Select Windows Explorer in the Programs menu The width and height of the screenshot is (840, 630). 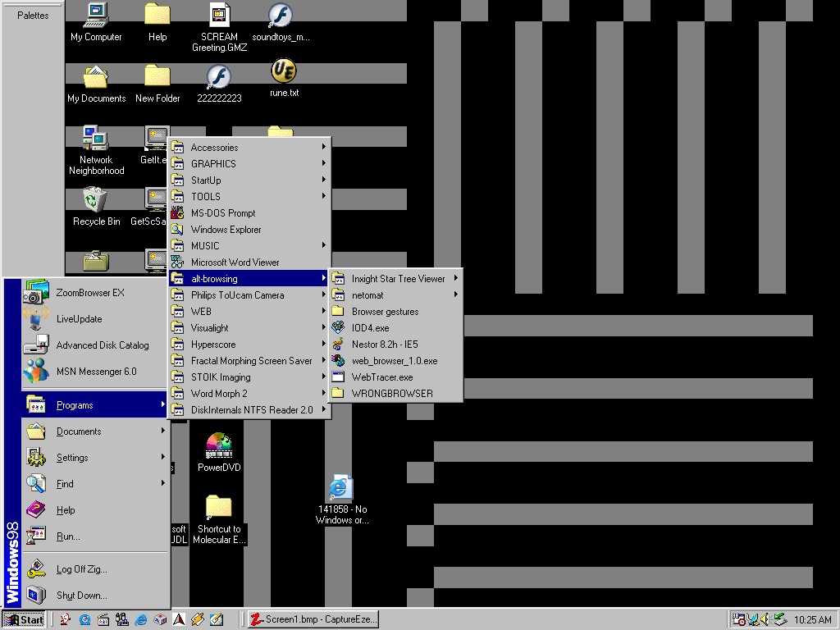click(x=226, y=230)
